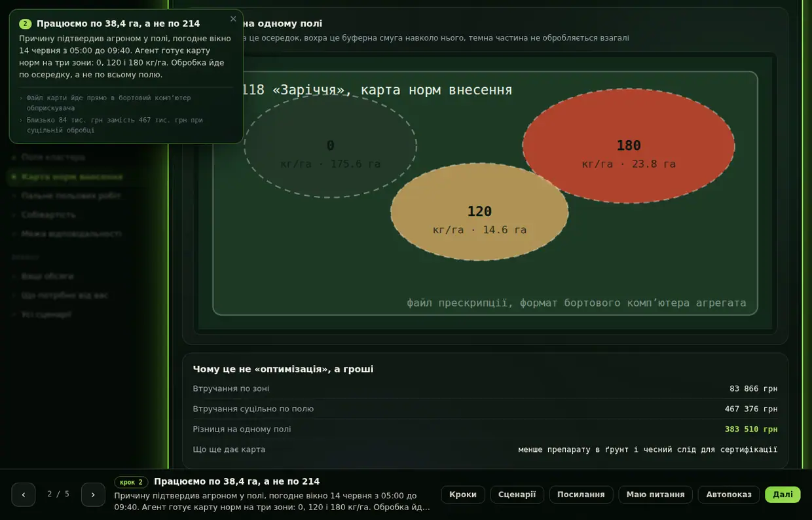812x520 pixels.
Task: Advance with the next step arrow
Action: 93,494
